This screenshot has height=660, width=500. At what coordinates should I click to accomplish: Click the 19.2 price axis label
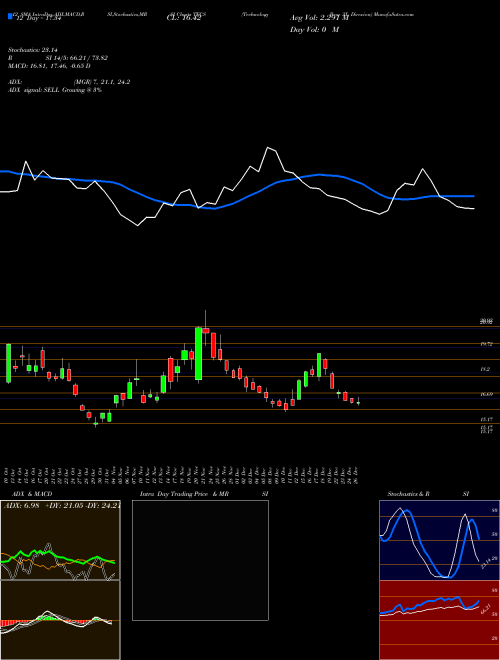tap(486, 369)
